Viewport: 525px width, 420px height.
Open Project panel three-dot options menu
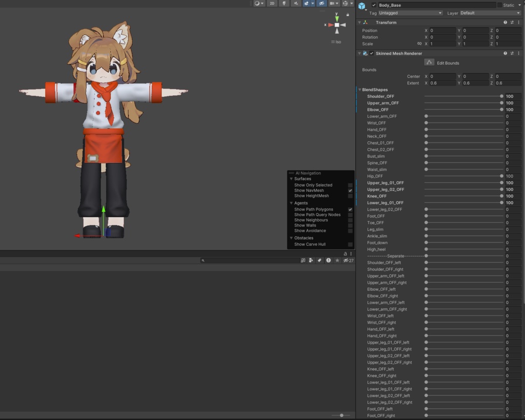[x=351, y=254]
